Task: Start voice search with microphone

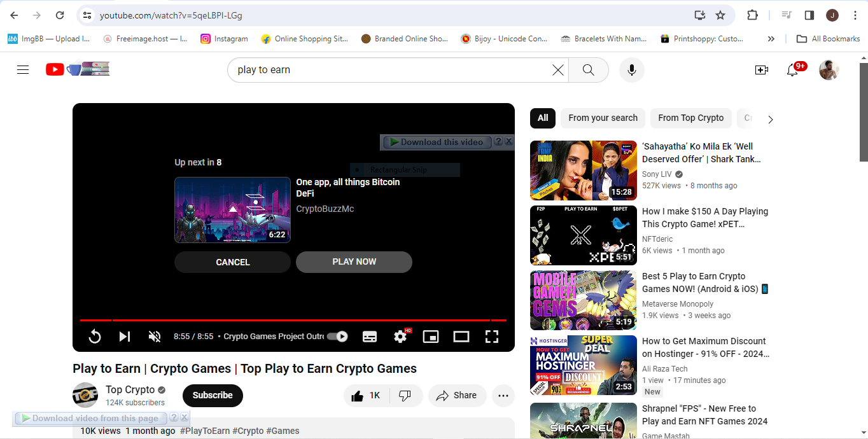Action: 631,70
